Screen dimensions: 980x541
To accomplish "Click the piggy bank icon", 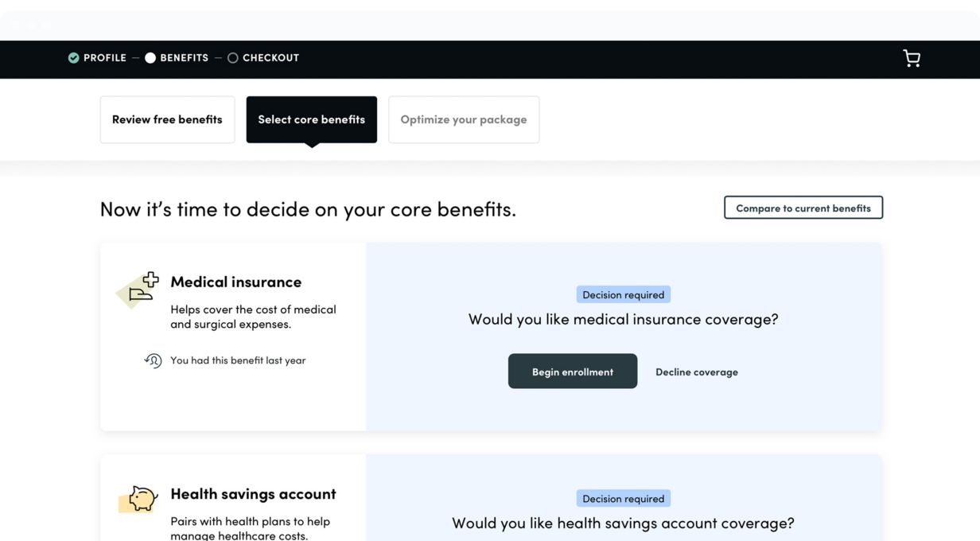I will click(140, 499).
